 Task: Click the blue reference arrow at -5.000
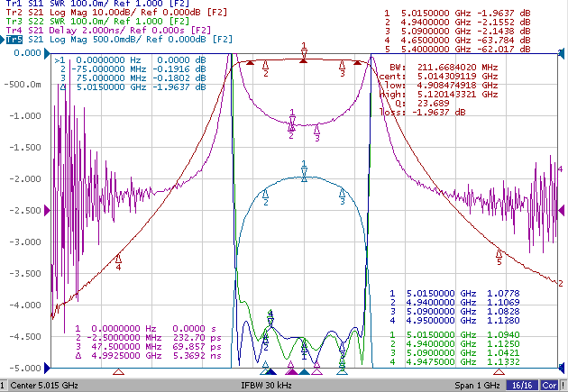47,368
